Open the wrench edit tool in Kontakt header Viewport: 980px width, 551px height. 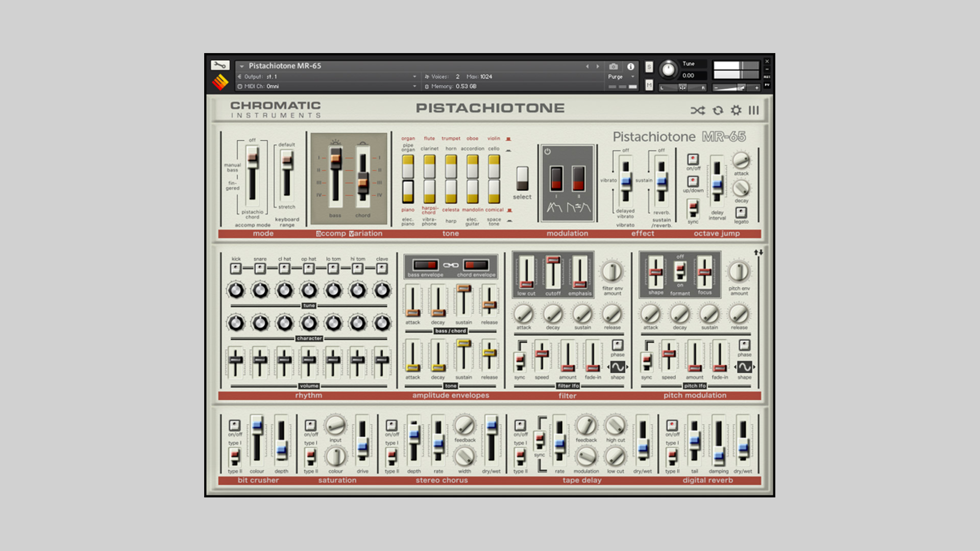(x=220, y=65)
